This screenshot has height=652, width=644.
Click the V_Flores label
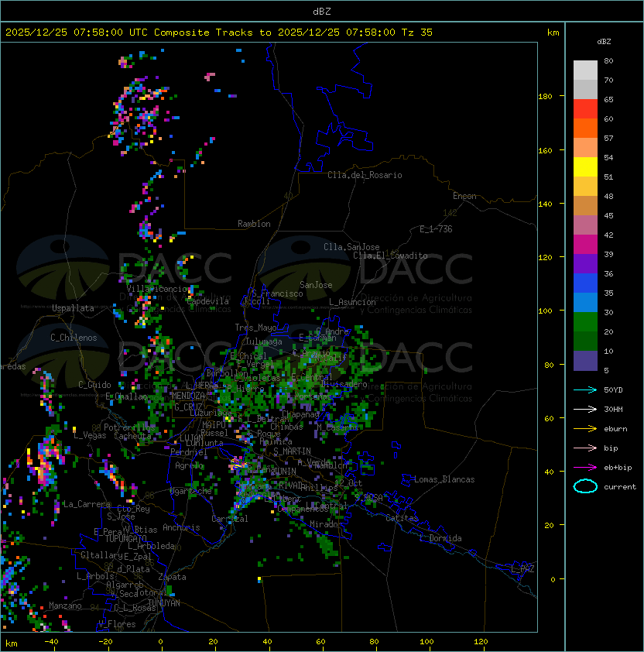117,624
